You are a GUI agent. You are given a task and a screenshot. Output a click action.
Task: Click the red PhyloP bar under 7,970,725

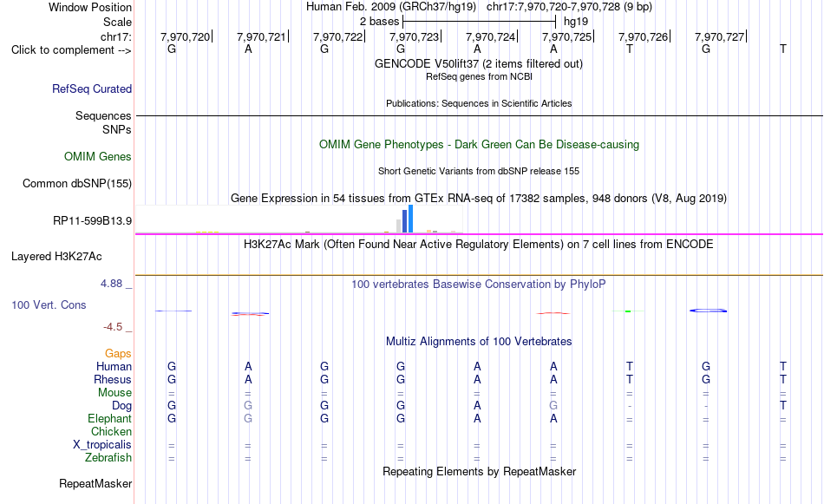[x=553, y=313]
